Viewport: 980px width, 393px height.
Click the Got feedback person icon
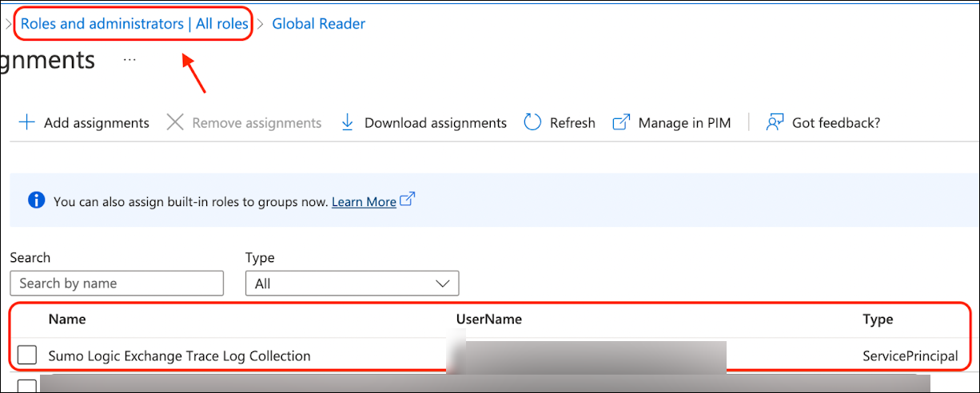click(x=774, y=122)
